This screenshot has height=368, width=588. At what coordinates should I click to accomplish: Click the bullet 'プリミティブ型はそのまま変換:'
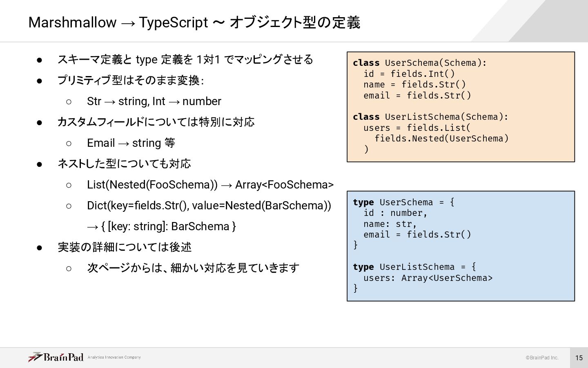131,81
